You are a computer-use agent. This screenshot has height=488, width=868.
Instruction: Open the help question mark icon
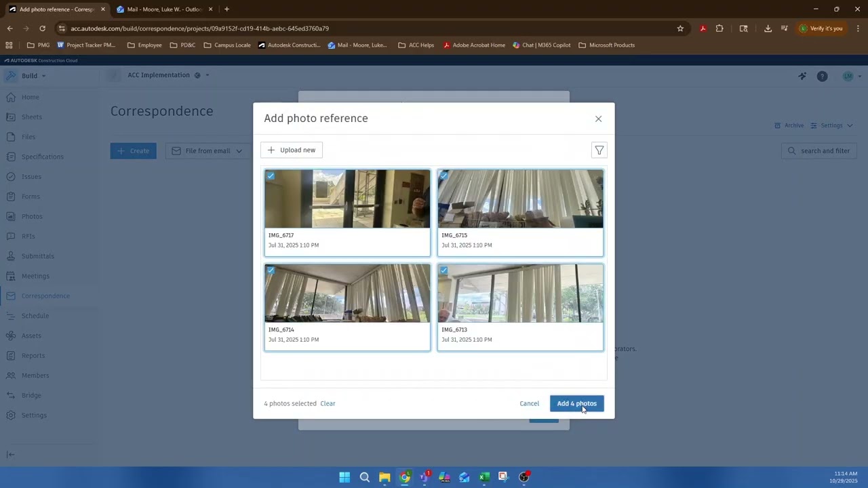822,76
